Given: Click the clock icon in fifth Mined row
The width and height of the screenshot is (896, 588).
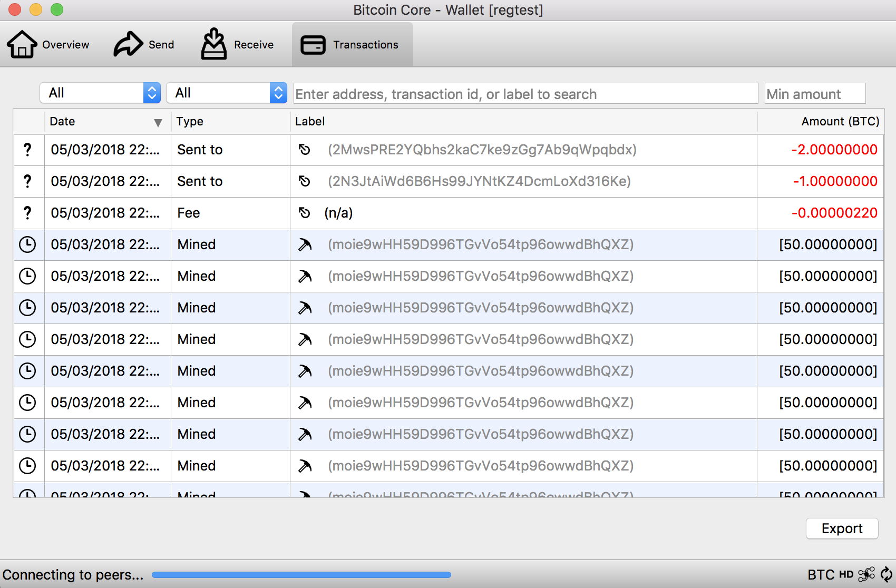Looking at the screenshot, I should click(x=27, y=371).
